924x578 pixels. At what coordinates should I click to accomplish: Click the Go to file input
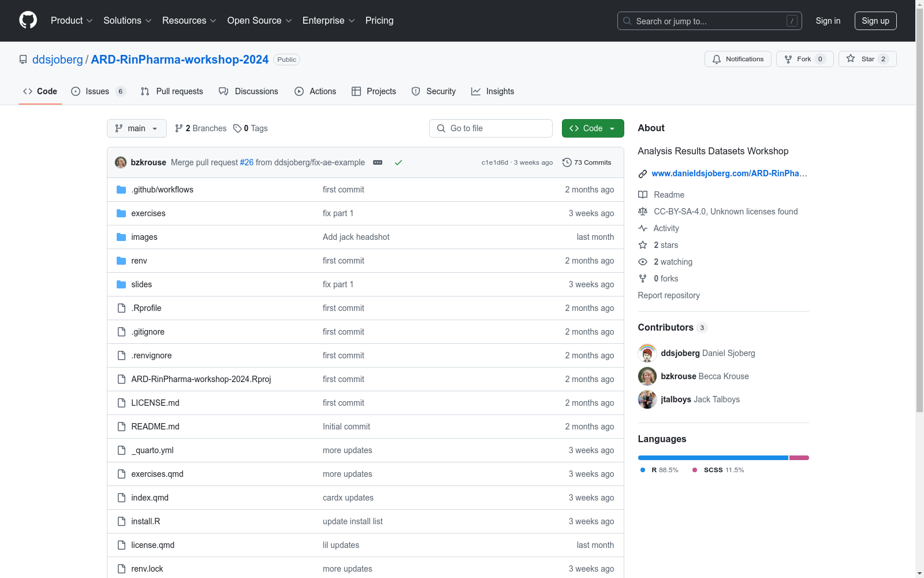[x=491, y=128]
